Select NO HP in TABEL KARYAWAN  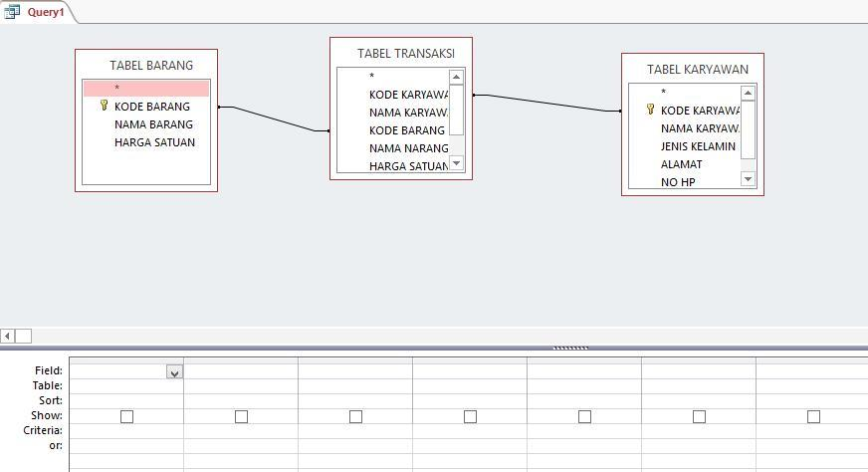pos(678,181)
